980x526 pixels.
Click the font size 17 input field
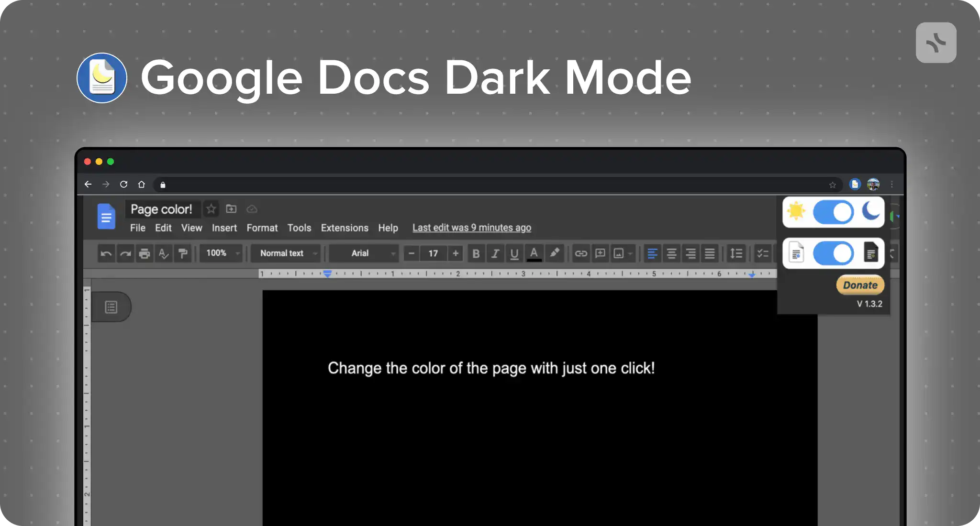[x=432, y=252]
